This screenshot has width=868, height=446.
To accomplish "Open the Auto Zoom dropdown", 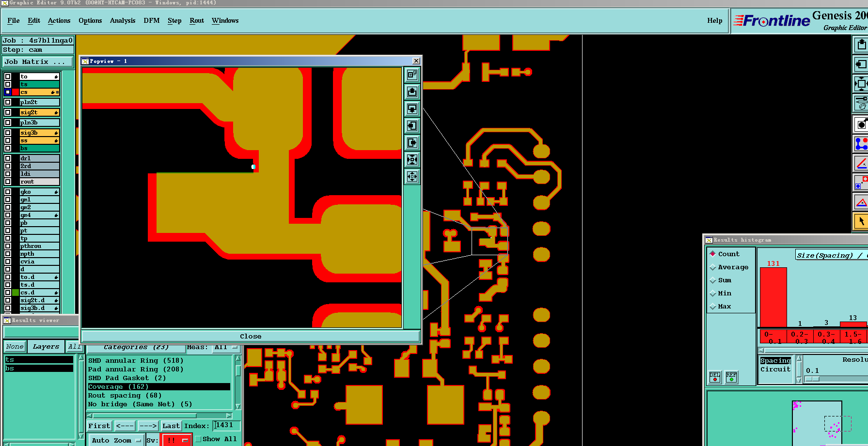I will click(116, 440).
